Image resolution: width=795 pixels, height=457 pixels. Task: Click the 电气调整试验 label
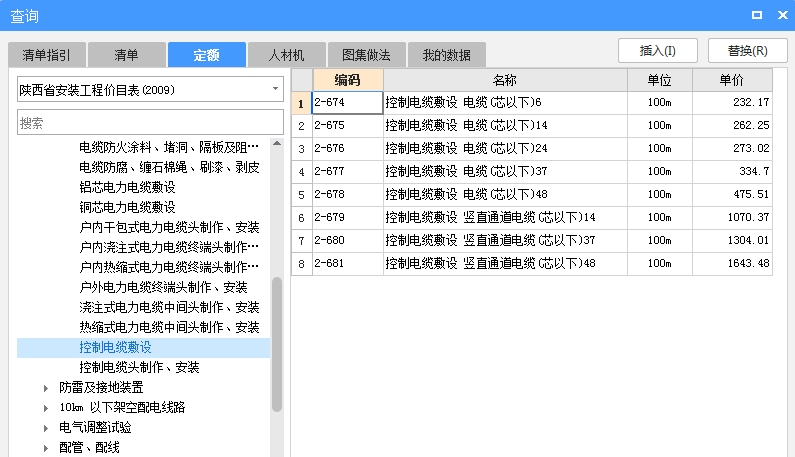(95, 428)
